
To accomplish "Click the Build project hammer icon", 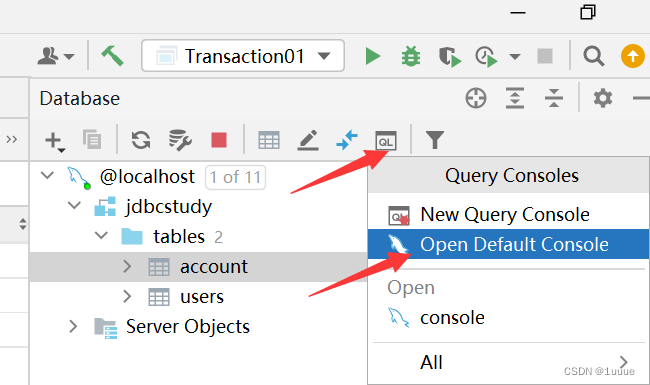I will (112, 56).
